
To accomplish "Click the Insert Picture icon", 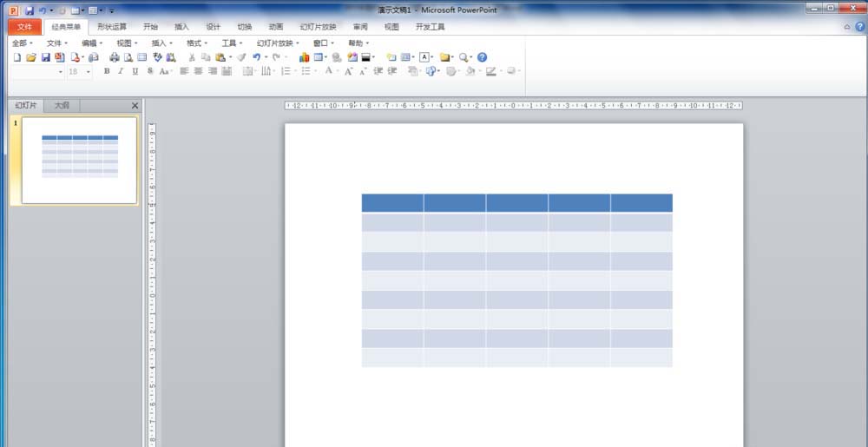I will tap(352, 57).
